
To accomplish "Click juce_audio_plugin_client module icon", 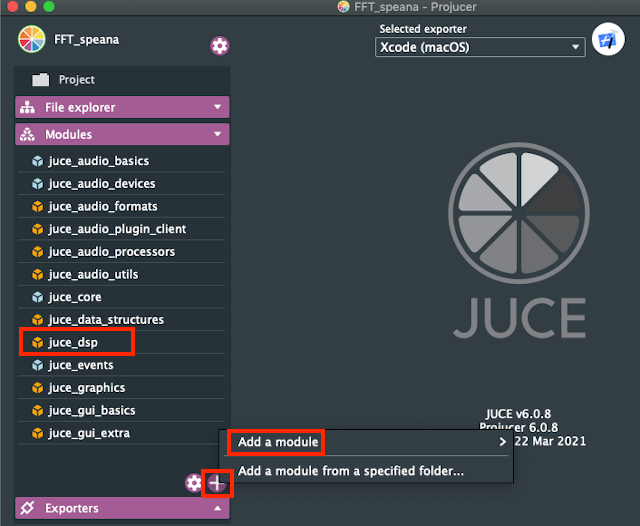I will pos(38,229).
